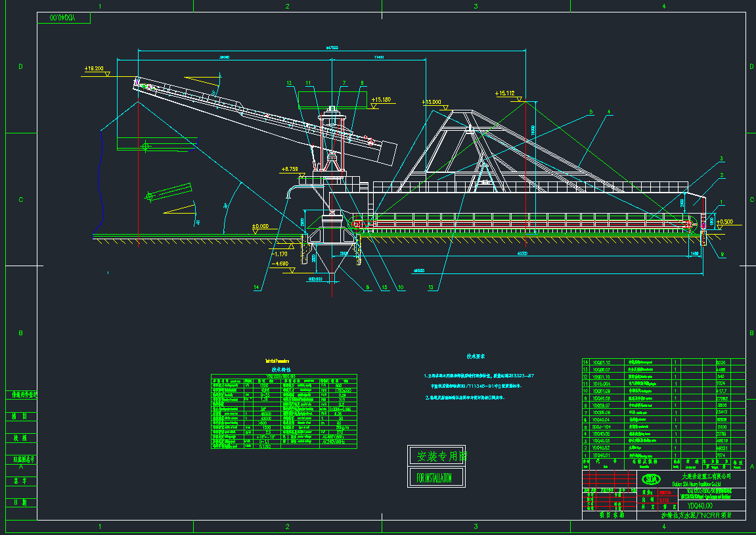The height and width of the screenshot is (535, 756).
Task: Select the red 1:110 scale value
Action: (x=664, y=500)
